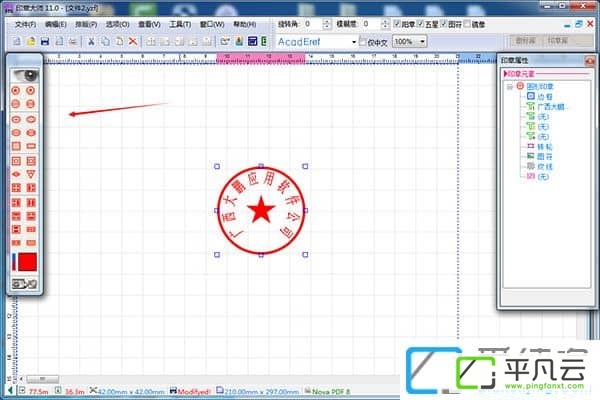The height and width of the screenshot is (400, 600).
Task: Select the 图符 item in the element tree
Action: coord(545,157)
